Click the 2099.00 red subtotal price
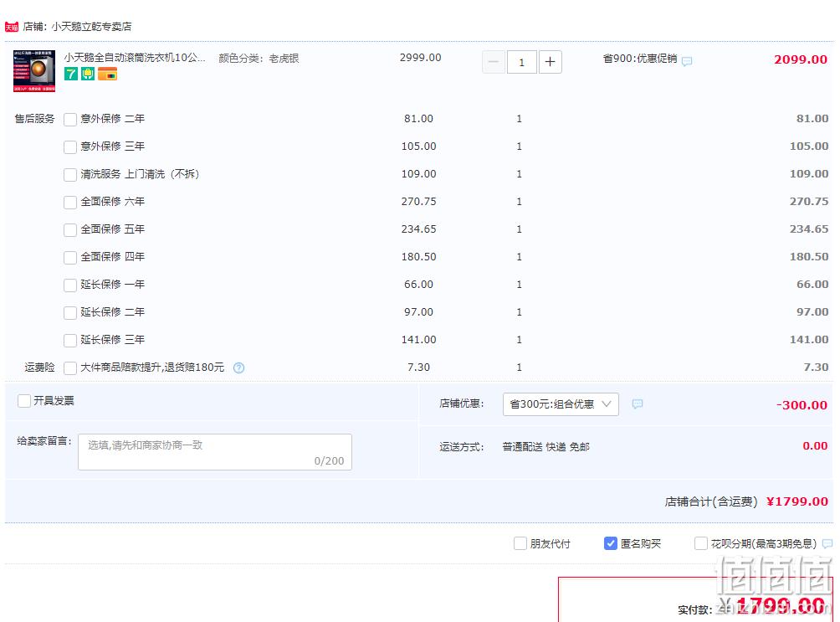Image resolution: width=840 pixels, height=622 pixels. pyautogui.click(x=801, y=59)
